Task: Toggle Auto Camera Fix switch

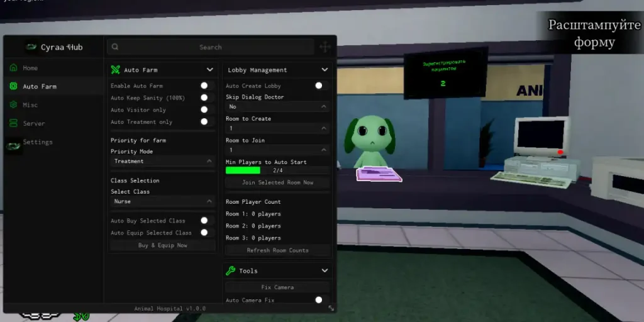Action: [x=321, y=300]
